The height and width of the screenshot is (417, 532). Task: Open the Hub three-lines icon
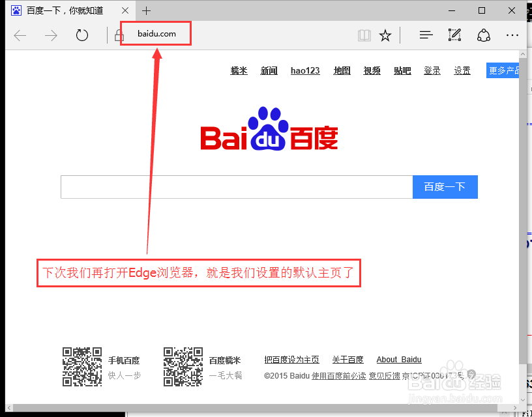[x=426, y=35]
